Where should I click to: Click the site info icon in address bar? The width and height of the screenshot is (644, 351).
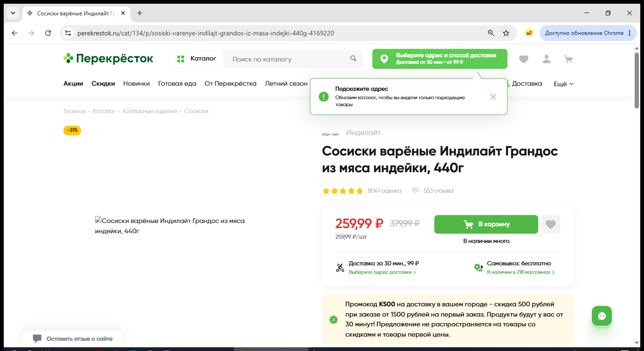coord(68,33)
